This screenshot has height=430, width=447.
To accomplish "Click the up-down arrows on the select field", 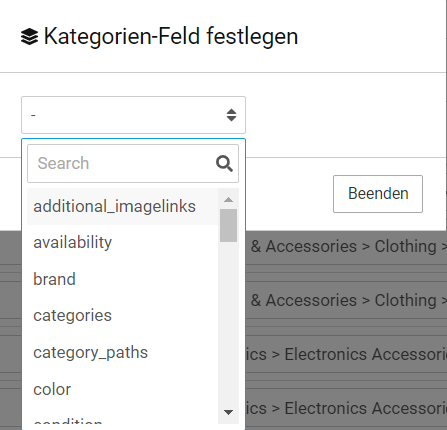I will pos(231,115).
